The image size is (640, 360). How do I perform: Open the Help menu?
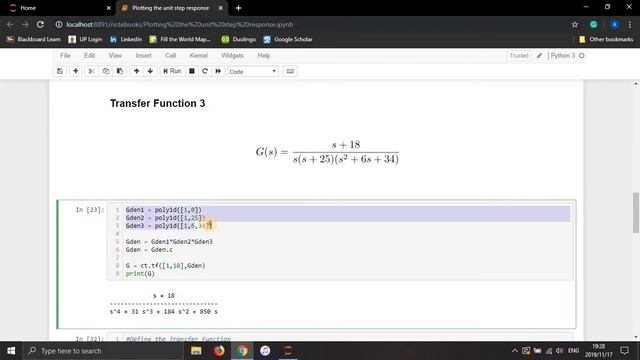tap(264, 56)
